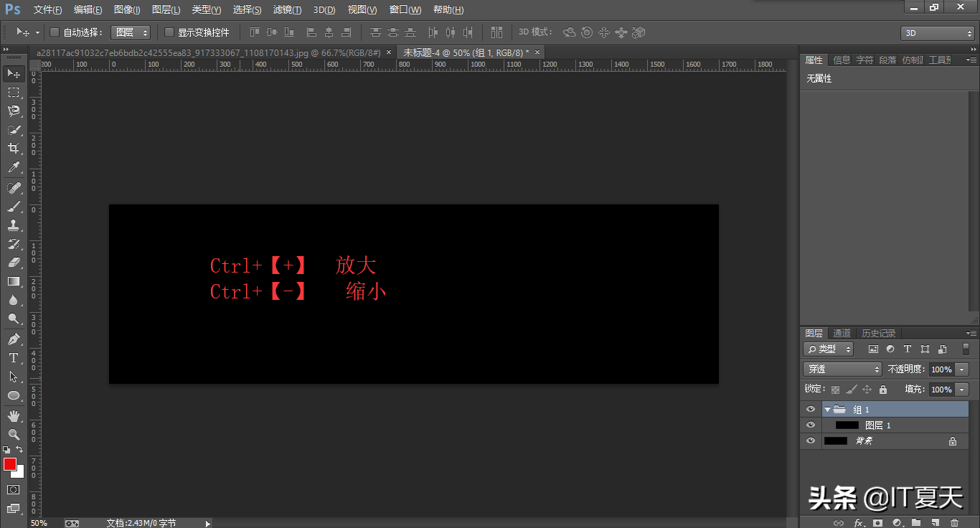Toggle lock transparent pixels
The image size is (980, 528).
(835, 390)
